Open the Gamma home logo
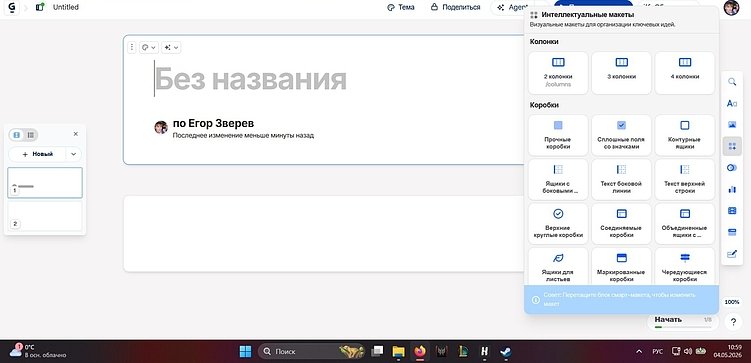Viewport: 751px width, 363px height. pos(12,7)
